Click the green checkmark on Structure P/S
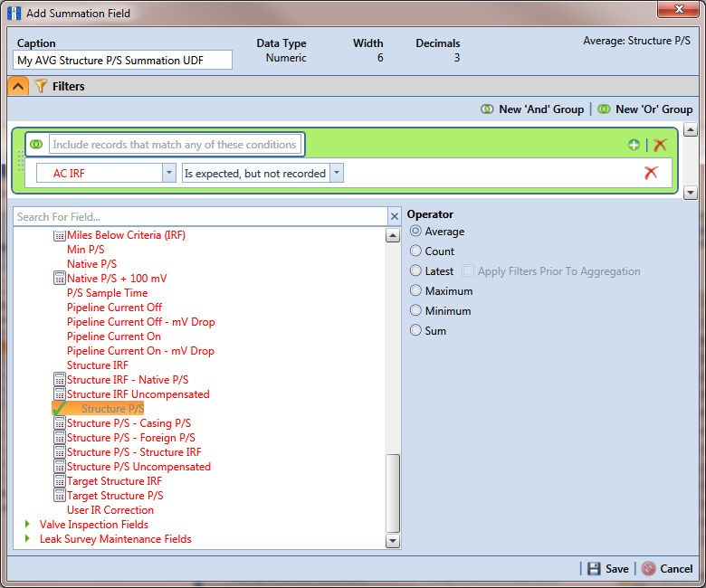706x588 pixels. click(x=59, y=409)
